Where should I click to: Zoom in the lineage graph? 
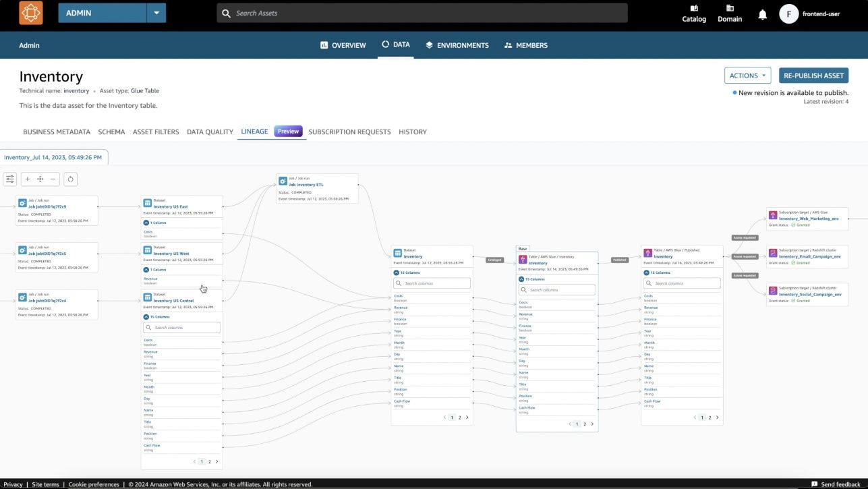(x=28, y=179)
